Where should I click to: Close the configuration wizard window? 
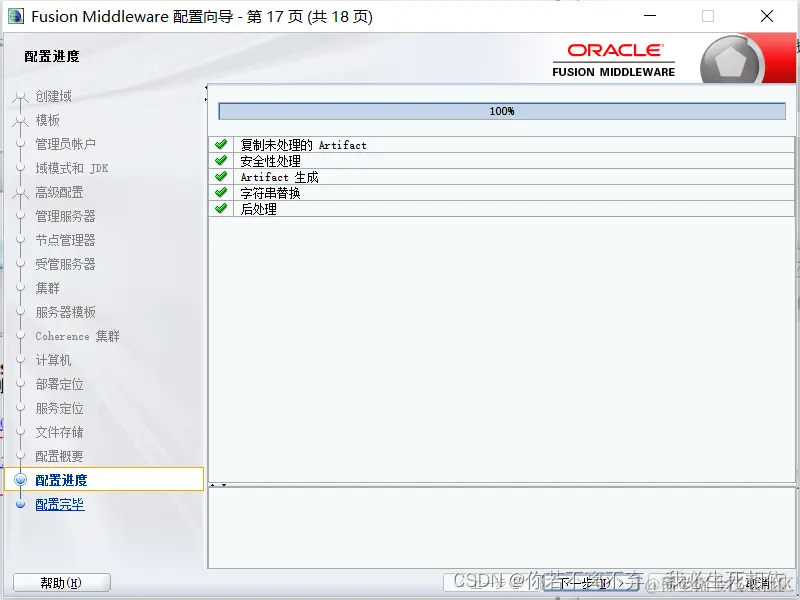click(767, 16)
